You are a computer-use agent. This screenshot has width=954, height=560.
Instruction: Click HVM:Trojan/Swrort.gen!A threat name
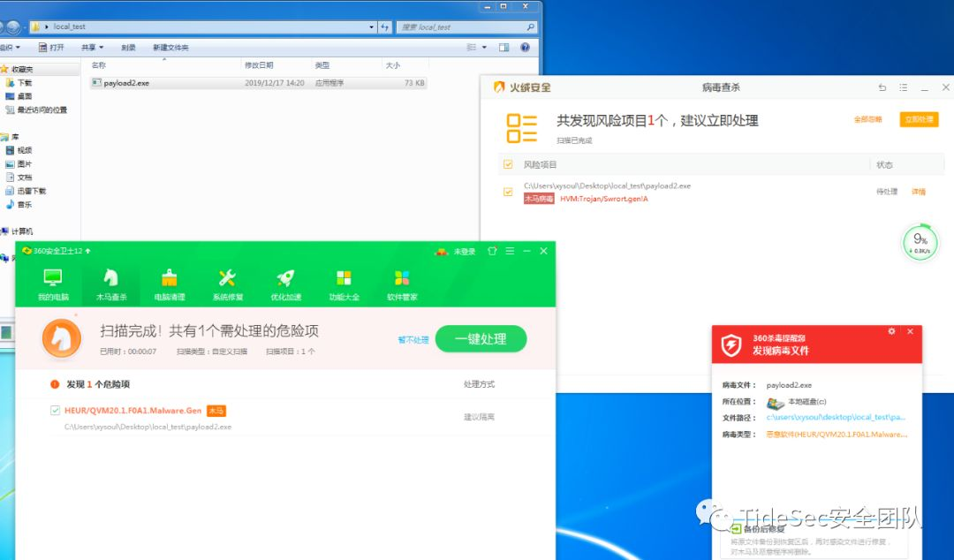[603, 199]
